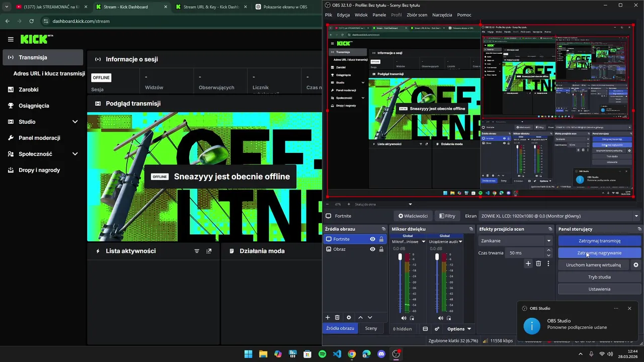The height and width of the screenshot is (362, 644).
Task: Open the Zanikanie transition dropdown
Action: (515, 241)
